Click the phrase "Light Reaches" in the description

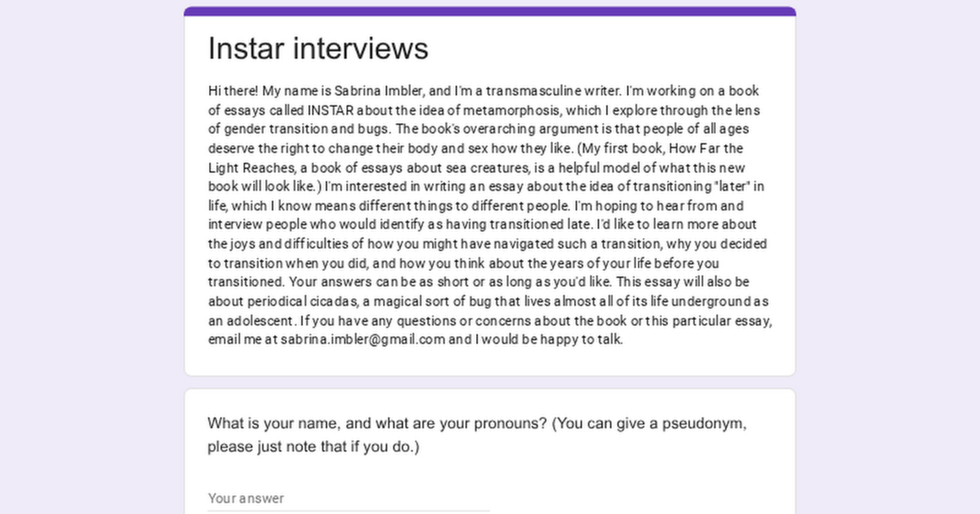point(252,168)
